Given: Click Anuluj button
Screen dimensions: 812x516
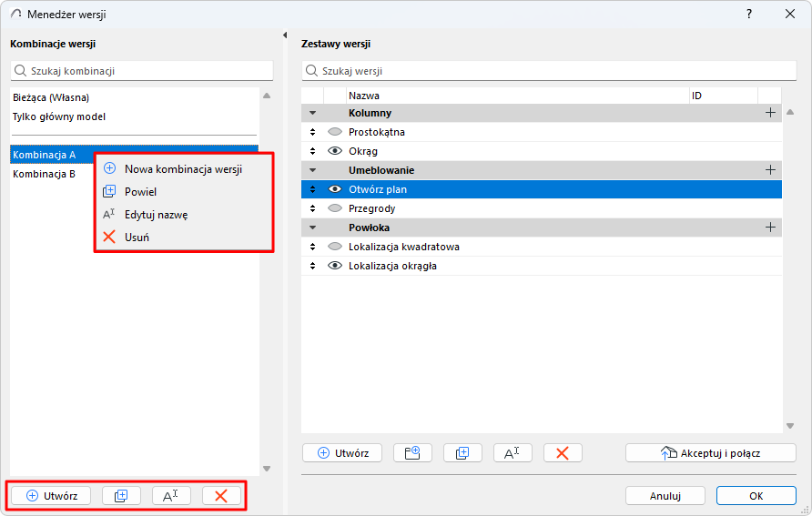Looking at the screenshot, I should click(665, 496).
